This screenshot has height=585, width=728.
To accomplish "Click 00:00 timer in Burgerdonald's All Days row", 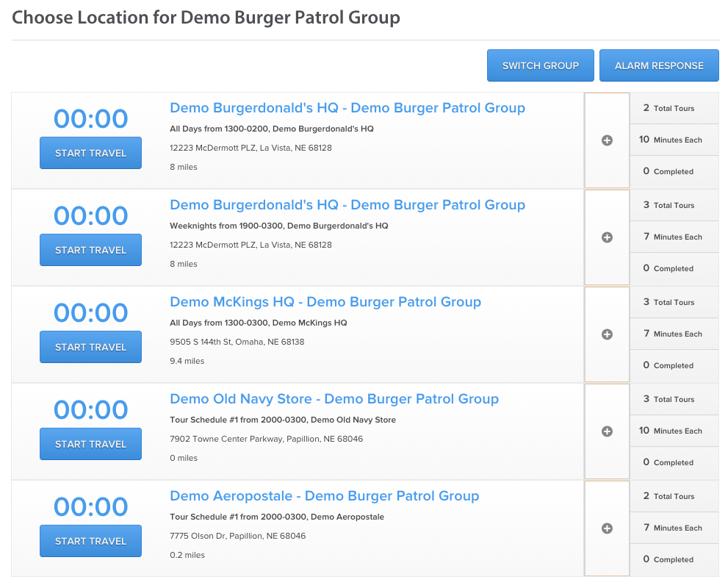I will click(90, 118).
